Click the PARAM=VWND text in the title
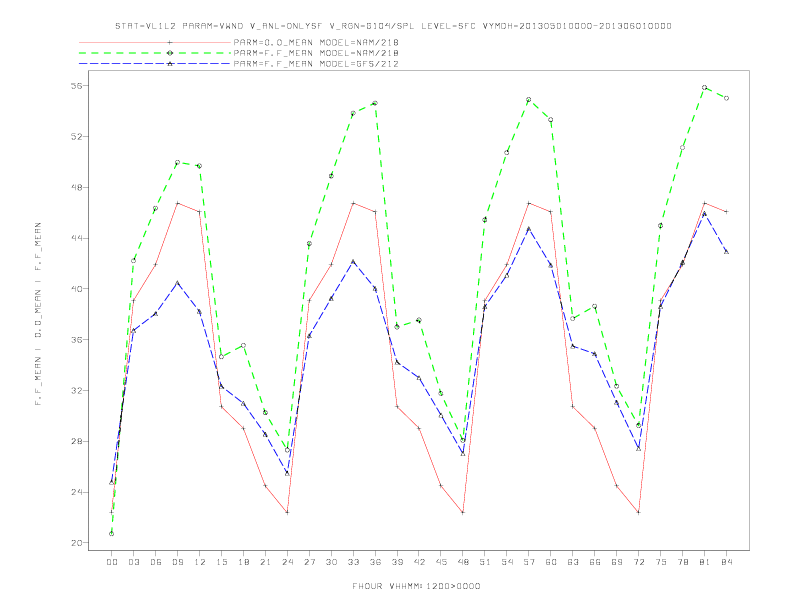This screenshot has height=612, width=792. pos(213,26)
